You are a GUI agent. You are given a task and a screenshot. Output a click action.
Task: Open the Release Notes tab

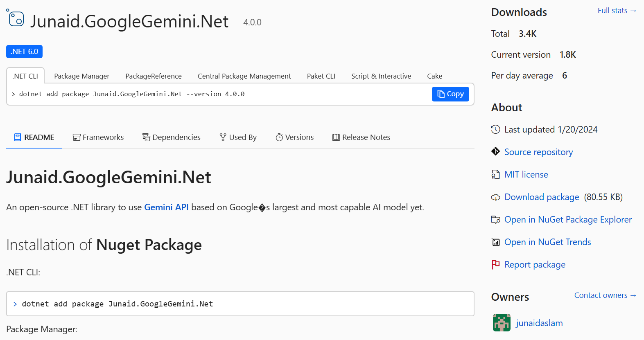(361, 137)
